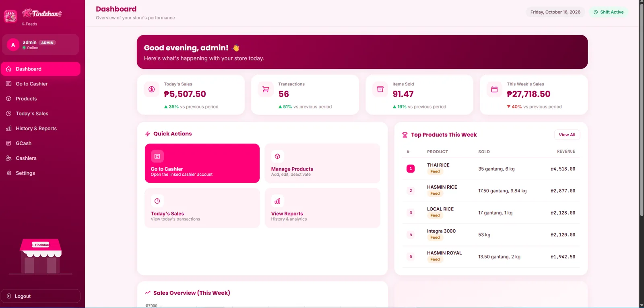Click the lightning icon beside Quick Actions
Viewport: 644px width, 308px height.
pyautogui.click(x=148, y=134)
